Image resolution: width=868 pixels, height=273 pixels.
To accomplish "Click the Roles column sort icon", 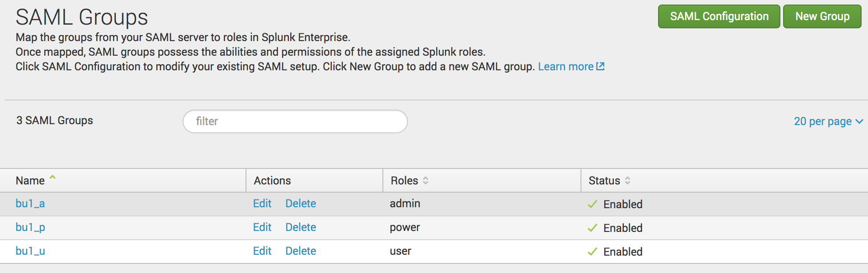I will tap(425, 181).
